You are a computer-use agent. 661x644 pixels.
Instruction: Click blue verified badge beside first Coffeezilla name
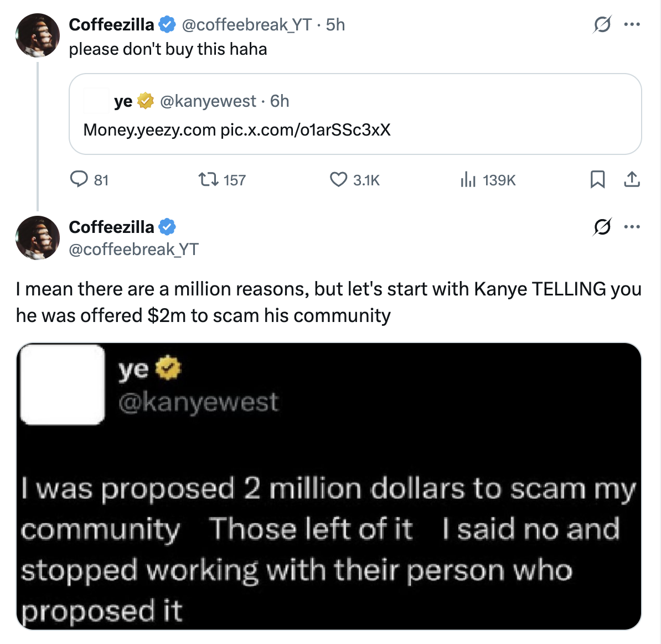pos(167,24)
